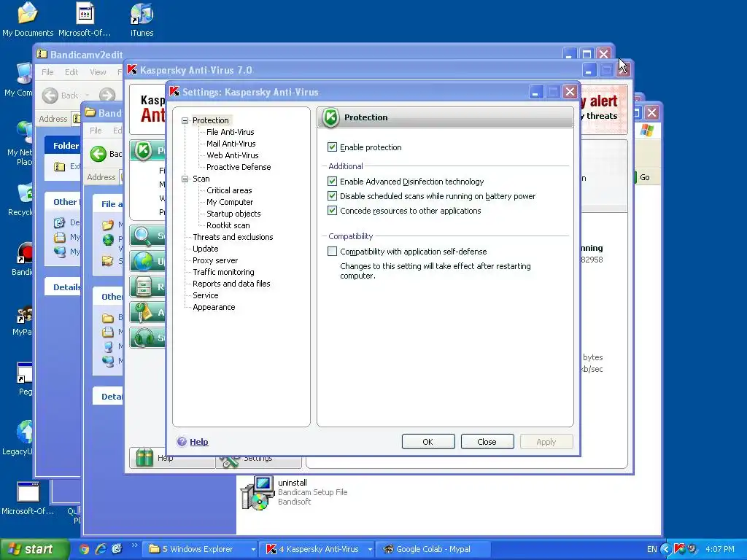Open File menu in Bandicamv2edit window
Image resolution: width=747 pixels, height=560 pixels.
47,72
